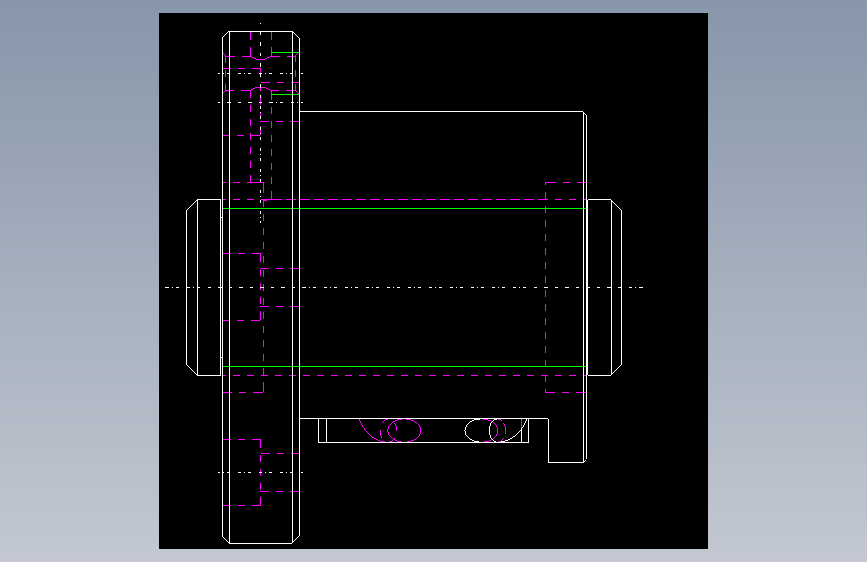Pick the upper green bore line
867x562 pixels.
pyautogui.click(x=404, y=209)
